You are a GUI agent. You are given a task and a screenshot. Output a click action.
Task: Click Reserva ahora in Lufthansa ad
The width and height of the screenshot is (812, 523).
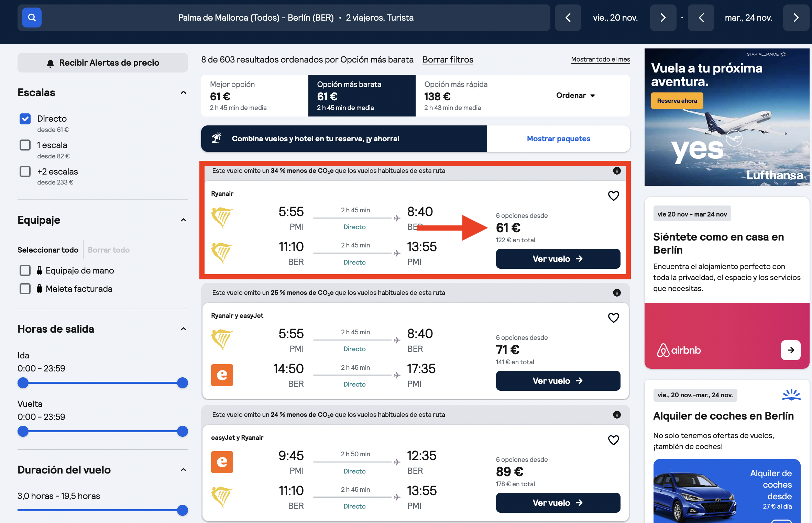click(x=677, y=101)
